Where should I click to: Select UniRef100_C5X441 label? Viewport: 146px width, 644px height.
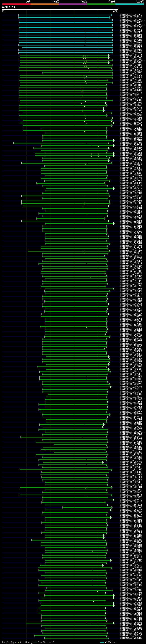pyautogui.click(x=131, y=42)
